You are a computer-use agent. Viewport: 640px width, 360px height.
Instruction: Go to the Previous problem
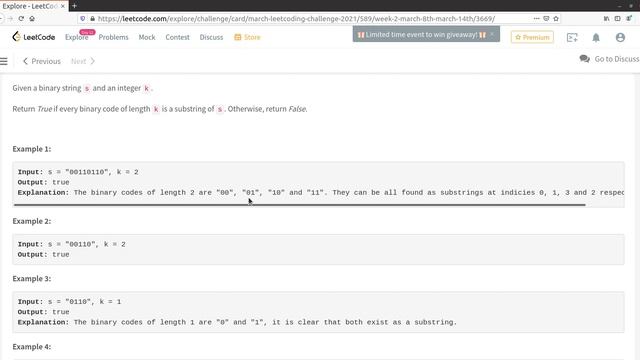[x=42, y=61]
